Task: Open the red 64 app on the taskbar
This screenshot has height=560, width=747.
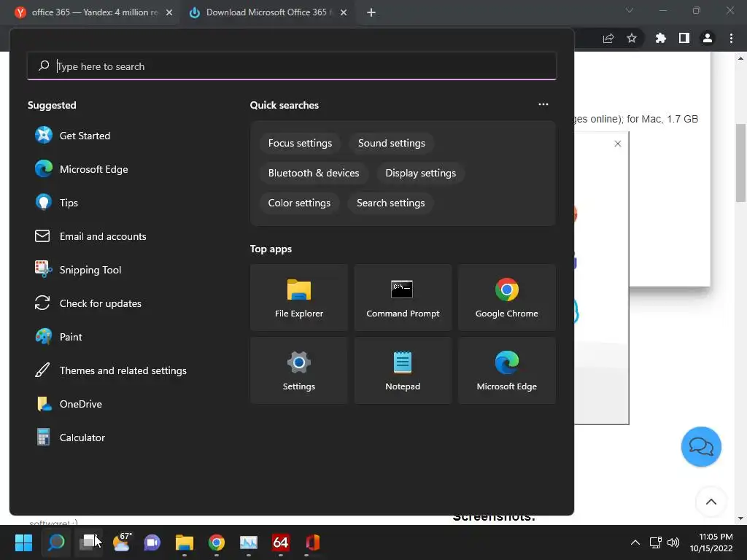Action: pyautogui.click(x=281, y=542)
